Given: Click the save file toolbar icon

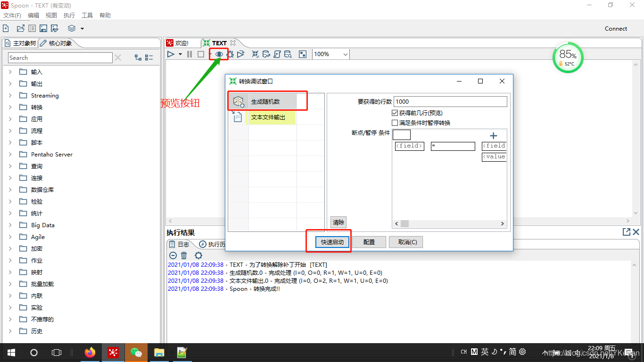Looking at the screenshot, I should point(43,28).
